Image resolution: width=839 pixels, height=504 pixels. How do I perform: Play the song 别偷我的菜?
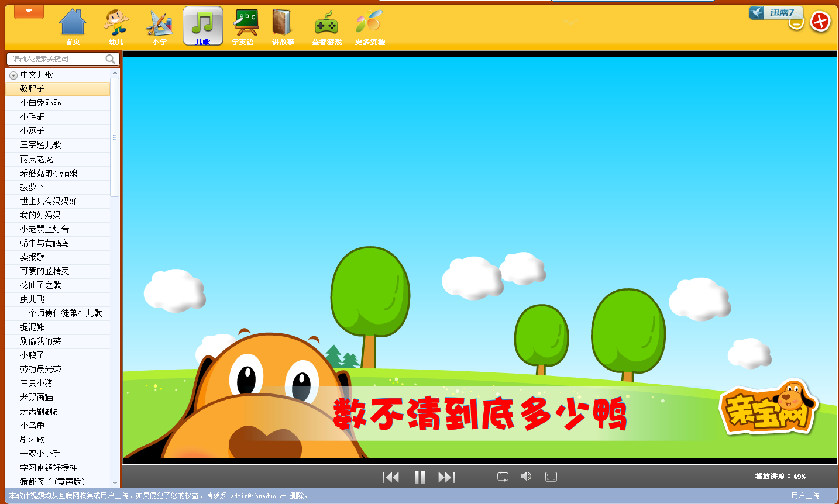[x=57, y=341]
